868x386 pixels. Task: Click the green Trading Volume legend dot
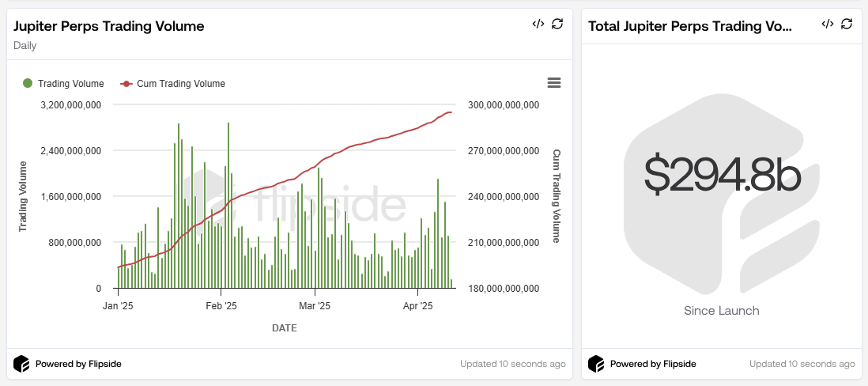pyautogui.click(x=28, y=83)
